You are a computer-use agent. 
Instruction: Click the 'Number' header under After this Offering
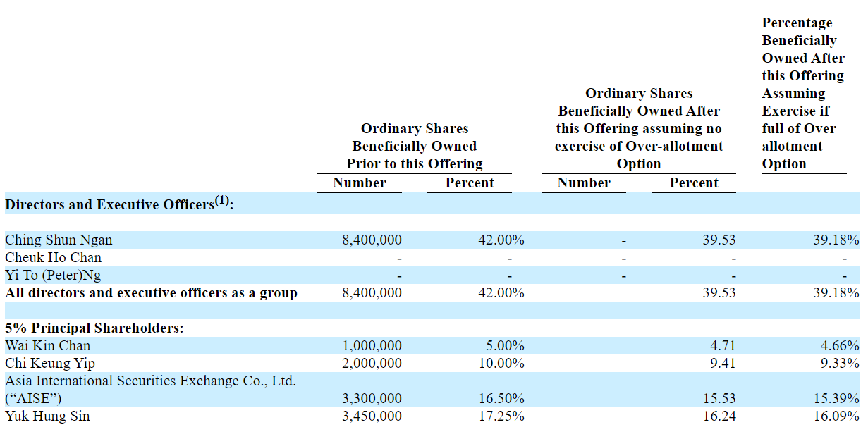tap(584, 183)
